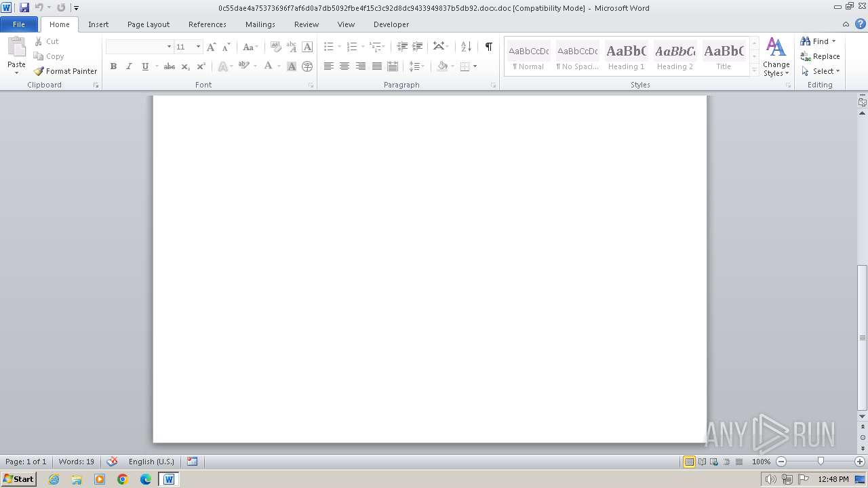Click the Character Border icon

[x=307, y=47]
